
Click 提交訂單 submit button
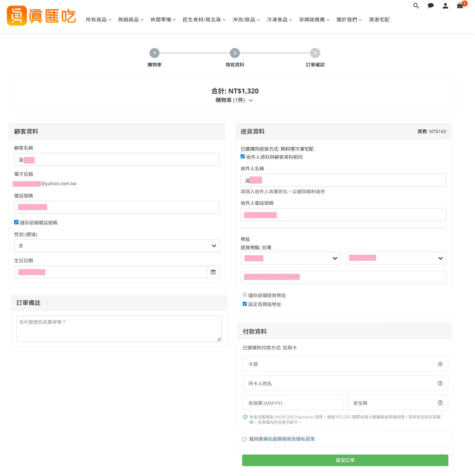tap(345, 460)
